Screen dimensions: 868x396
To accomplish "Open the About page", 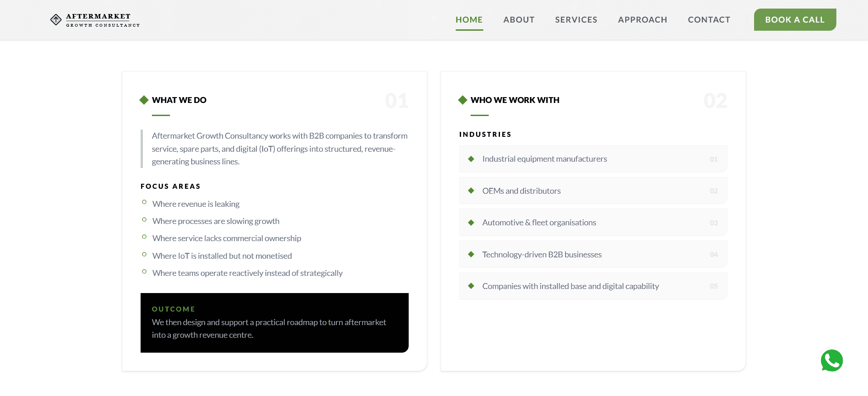I will [519, 20].
